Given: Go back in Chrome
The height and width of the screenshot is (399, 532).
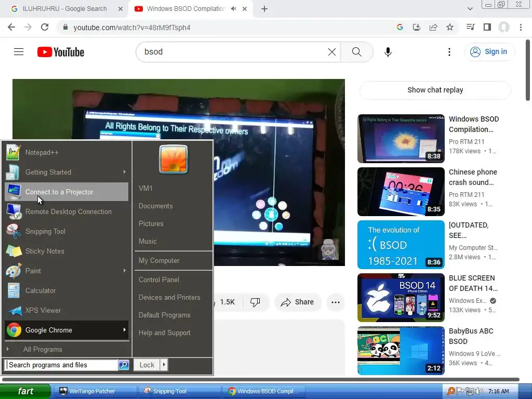Looking at the screenshot, I should coord(11,28).
